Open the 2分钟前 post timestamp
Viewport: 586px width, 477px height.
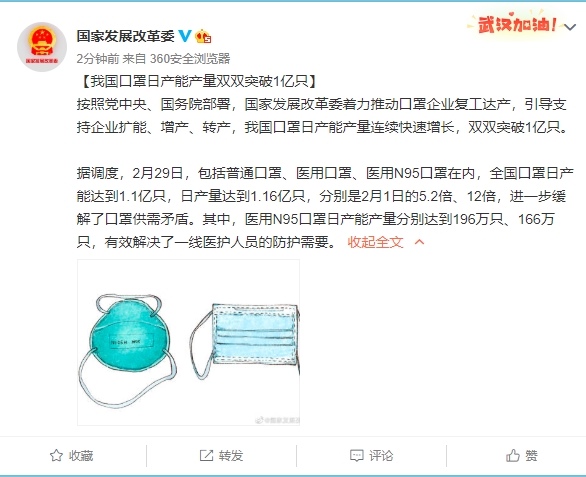98,58
